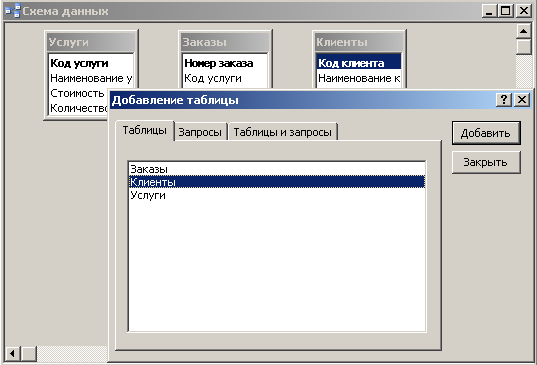
Task: Close the Добавление таблицы dialog with X
Action: 522,100
